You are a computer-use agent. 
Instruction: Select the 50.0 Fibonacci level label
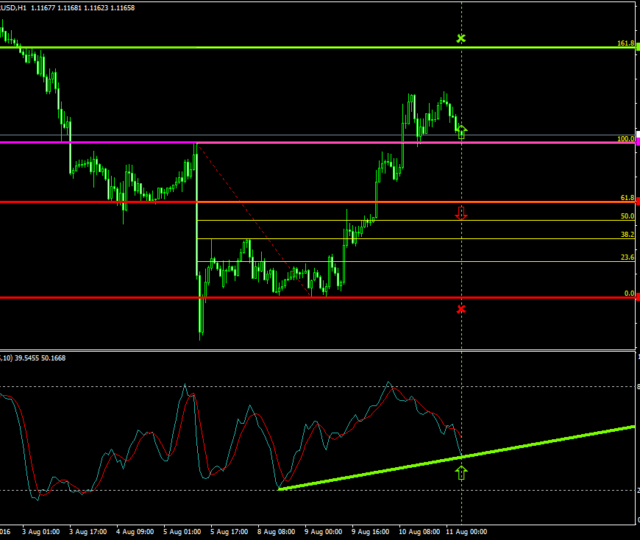[x=626, y=216]
